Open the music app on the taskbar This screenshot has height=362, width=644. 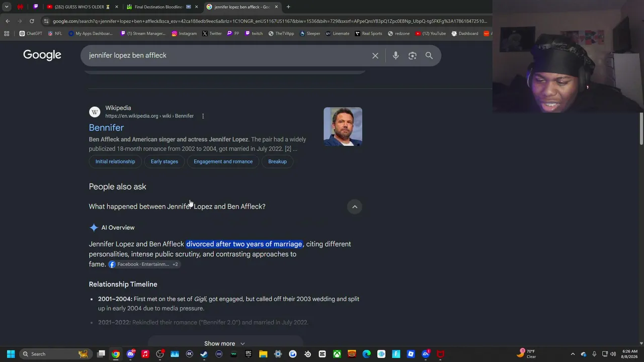click(145, 354)
